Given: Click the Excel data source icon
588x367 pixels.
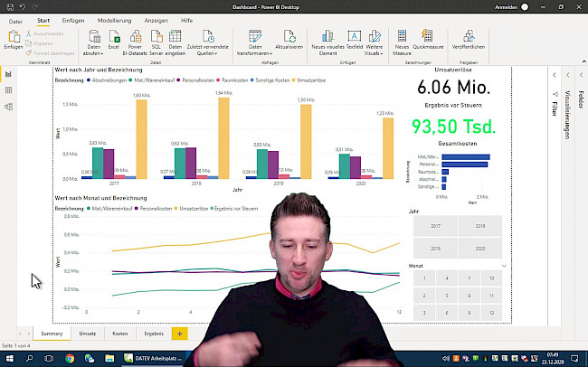Looking at the screenshot, I should 114,38.
